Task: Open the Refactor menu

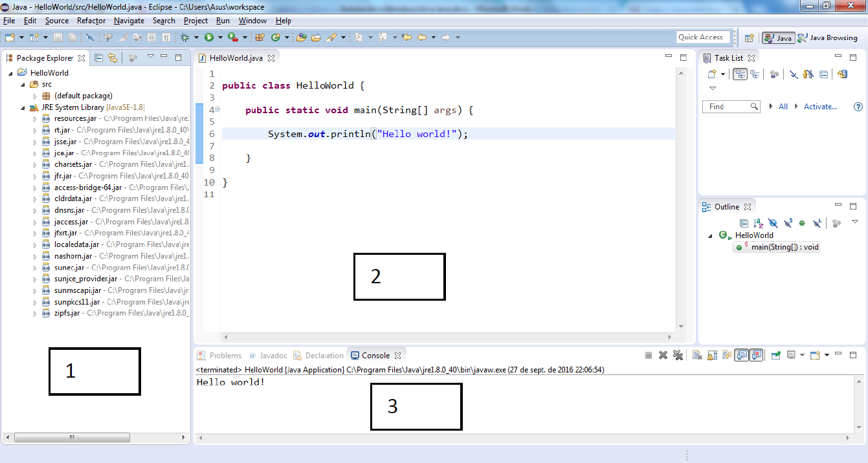Action: coord(91,21)
